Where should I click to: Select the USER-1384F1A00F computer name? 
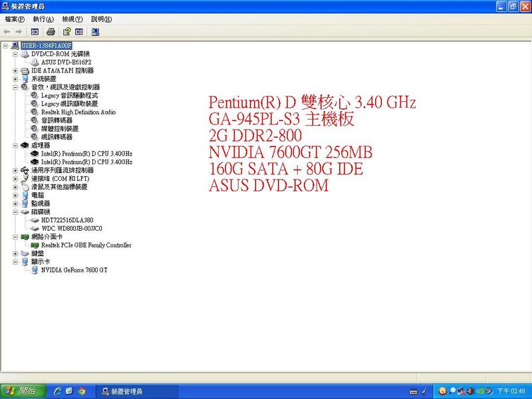pos(47,45)
